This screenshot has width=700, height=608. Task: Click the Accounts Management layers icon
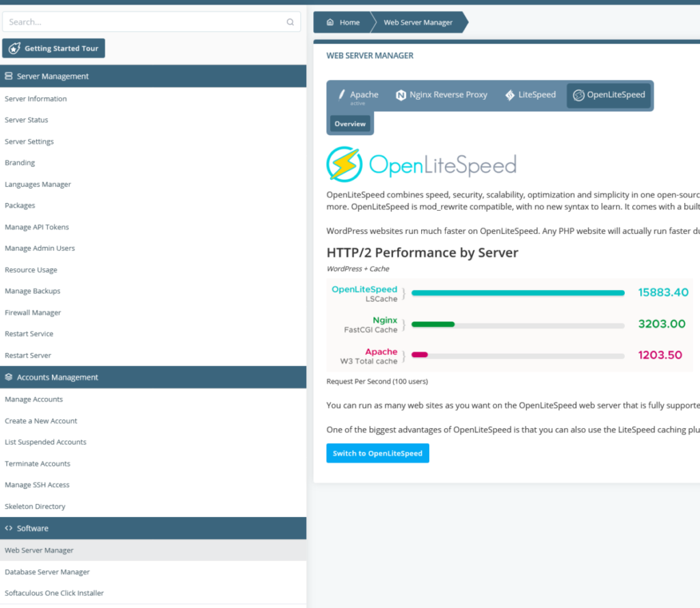8,377
